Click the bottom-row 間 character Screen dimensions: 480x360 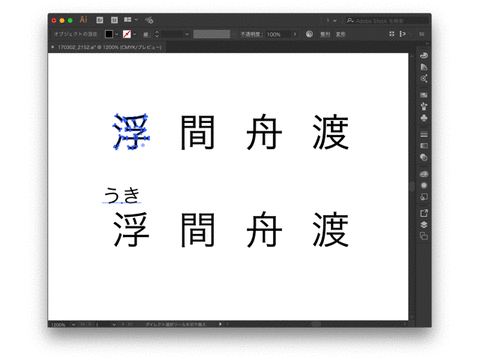pyautogui.click(x=197, y=230)
